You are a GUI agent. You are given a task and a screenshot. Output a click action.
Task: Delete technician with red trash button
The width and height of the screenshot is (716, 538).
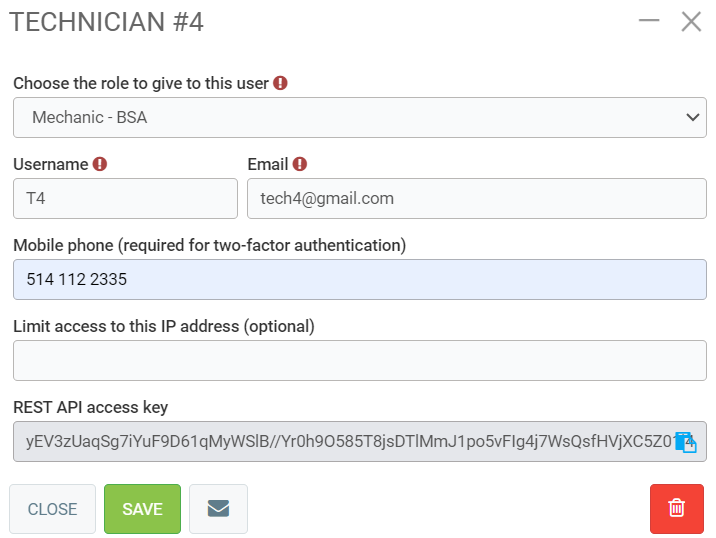coord(677,509)
